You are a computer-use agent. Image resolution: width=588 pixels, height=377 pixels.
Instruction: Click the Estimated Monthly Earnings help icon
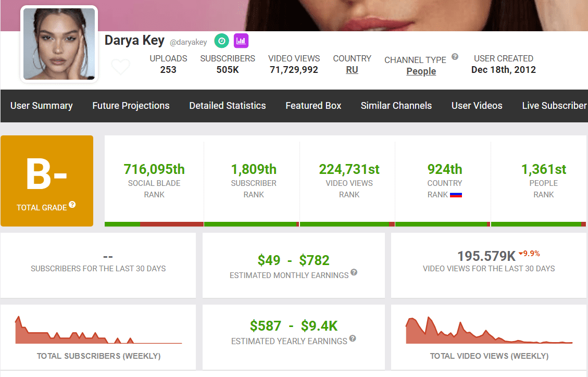(x=354, y=272)
